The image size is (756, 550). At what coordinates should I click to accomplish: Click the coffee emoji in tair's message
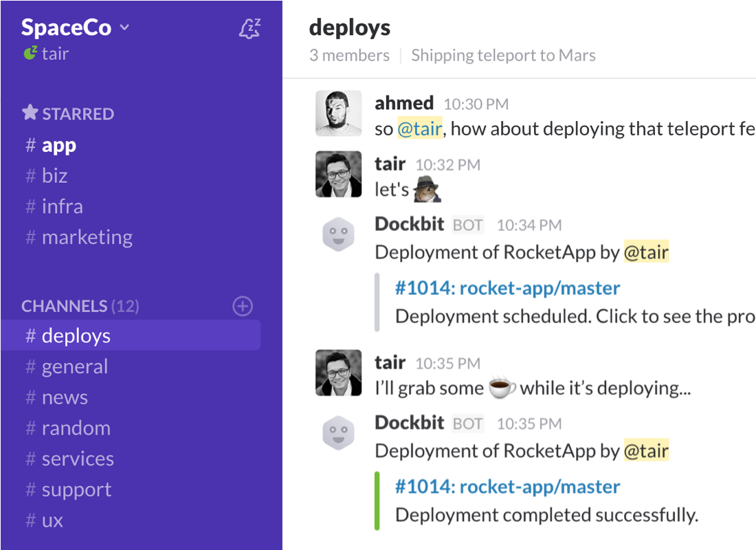[x=501, y=387]
